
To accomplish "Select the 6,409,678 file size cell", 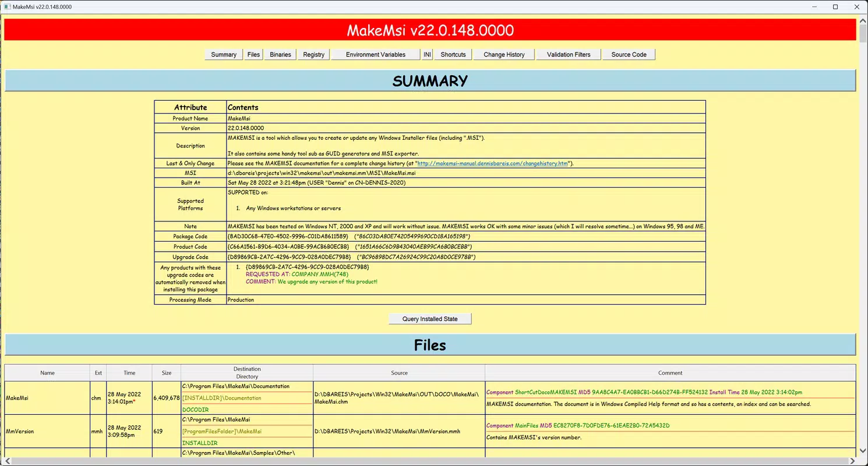I will tap(167, 398).
